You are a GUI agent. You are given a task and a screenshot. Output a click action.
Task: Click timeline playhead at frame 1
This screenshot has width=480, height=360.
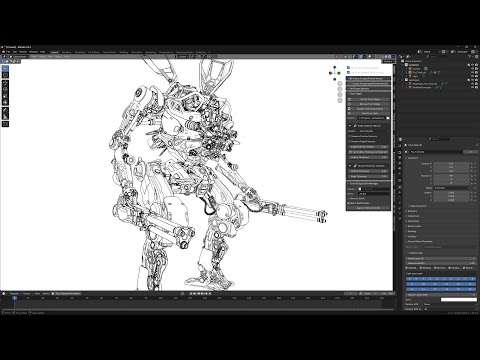tap(14, 298)
